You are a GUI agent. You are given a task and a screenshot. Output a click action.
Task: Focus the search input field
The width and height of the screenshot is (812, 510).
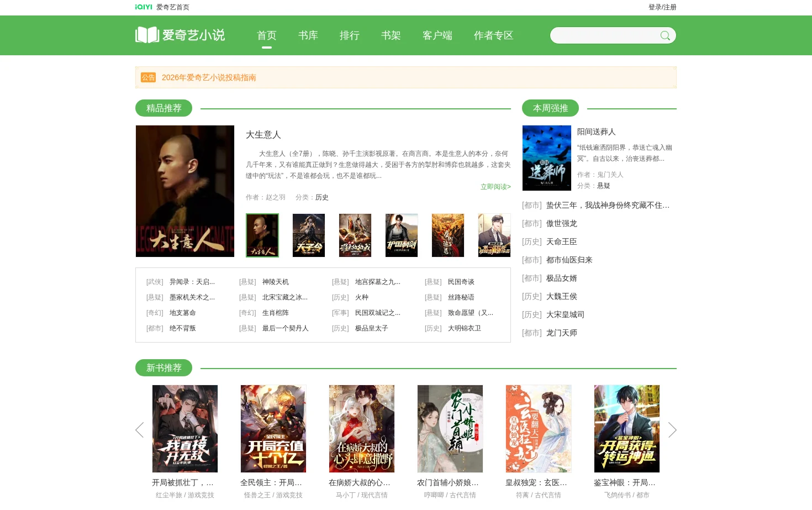604,35
